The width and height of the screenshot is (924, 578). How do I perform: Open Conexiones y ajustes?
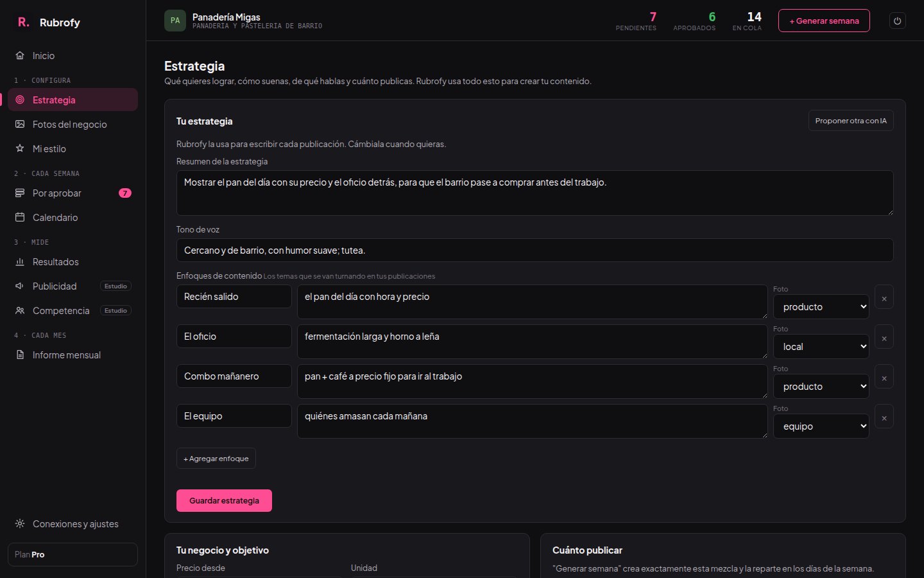pyautogui.click(x=73, y=524)
